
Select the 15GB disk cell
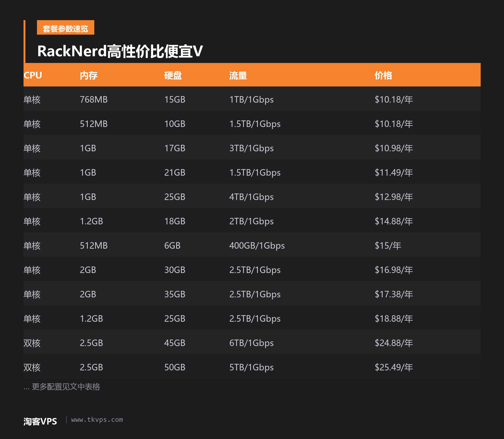pos(175,99)
